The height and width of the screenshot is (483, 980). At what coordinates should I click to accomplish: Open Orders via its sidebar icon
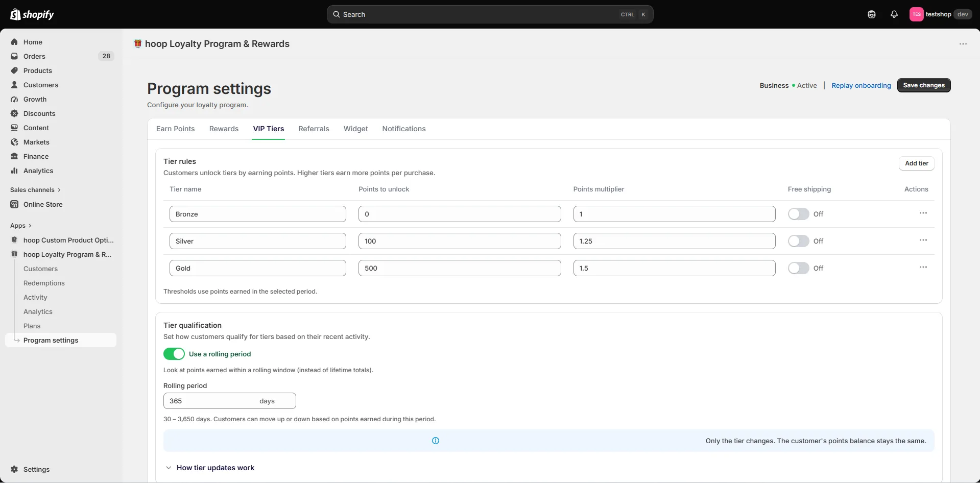pyautogui.click(x=14, y=56)
